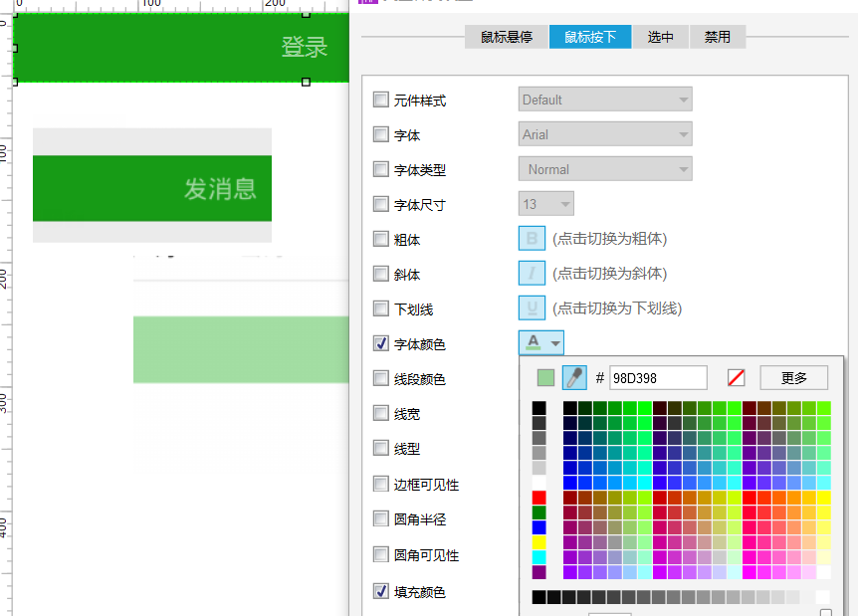Click the 更多 button in color picker
The height and width of the screenshot is (616, 858).
click(794, 377)
